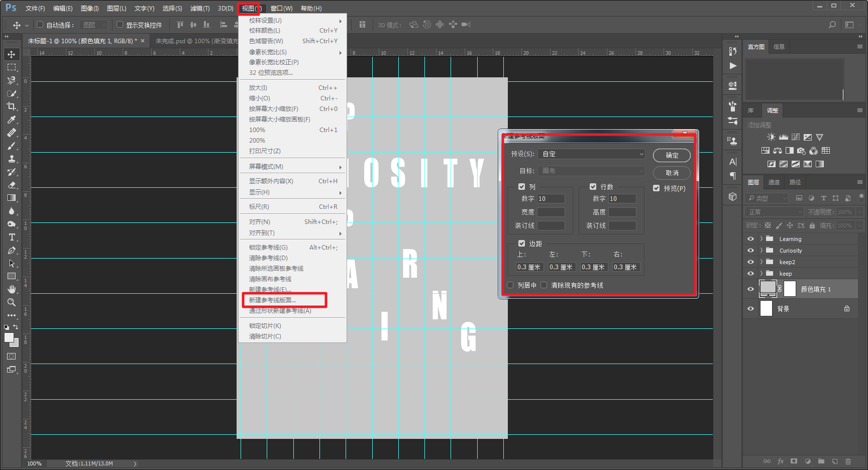Switch to the 路径 tab
The width and height of the screenshot is (868, 470).
pos(795,182)
